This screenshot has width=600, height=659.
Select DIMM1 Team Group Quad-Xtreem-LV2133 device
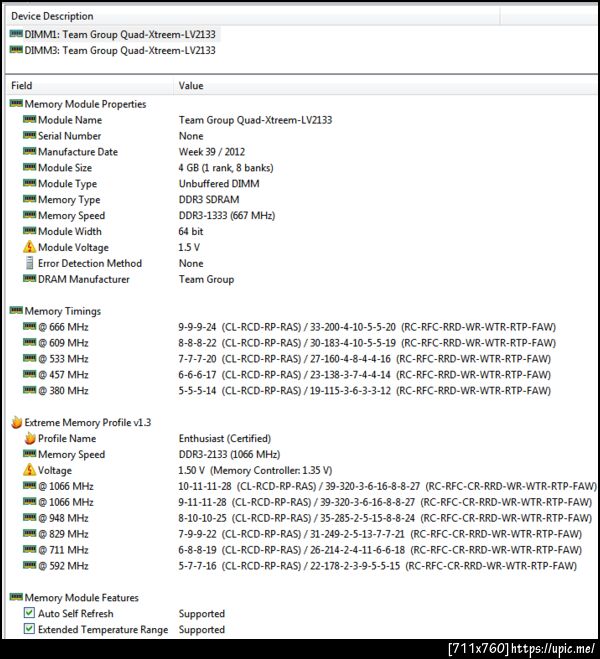click(113, 34)
